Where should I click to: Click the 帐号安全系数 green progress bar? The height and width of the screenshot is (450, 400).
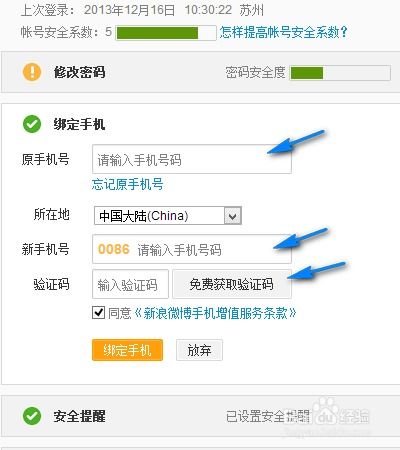coord(166,33)
